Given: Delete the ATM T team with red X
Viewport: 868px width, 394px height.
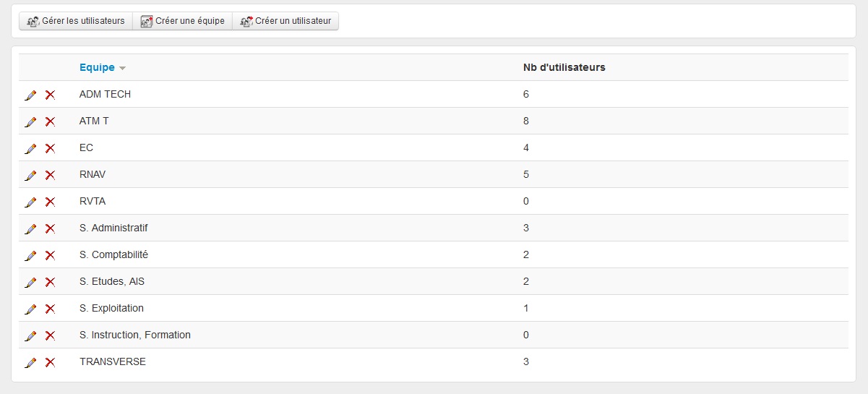Looking at the screenshot, I should click(50, 121).
